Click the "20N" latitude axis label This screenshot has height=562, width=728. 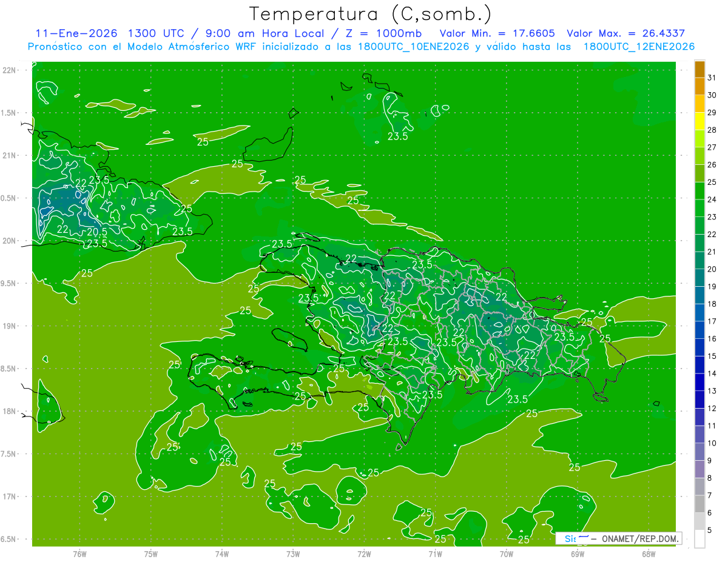click(10, 241)
